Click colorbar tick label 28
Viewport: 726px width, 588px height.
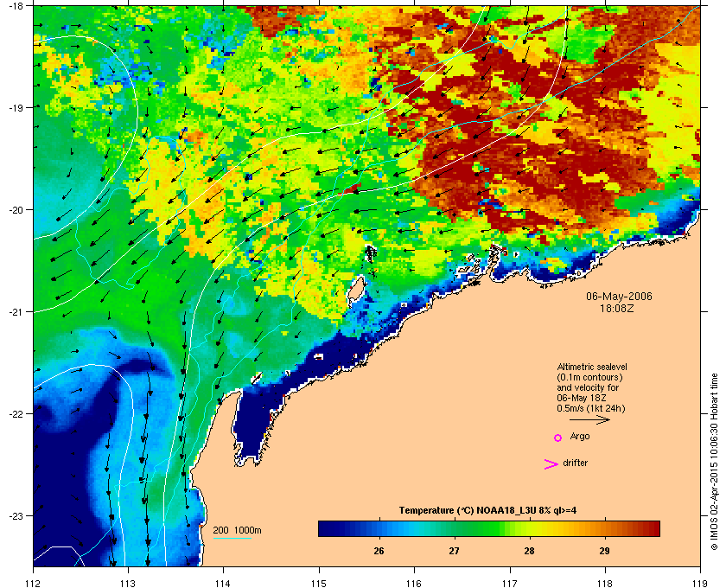(529, 552)
